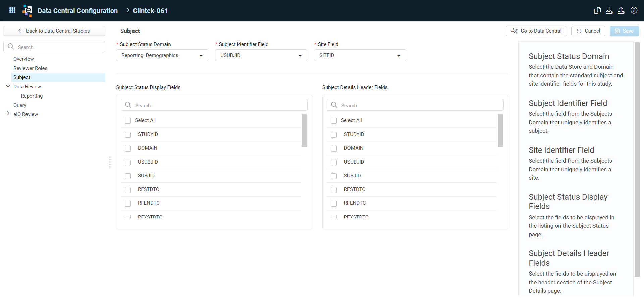Open the Subject Status Domain dropdown

tap(162, 55)
